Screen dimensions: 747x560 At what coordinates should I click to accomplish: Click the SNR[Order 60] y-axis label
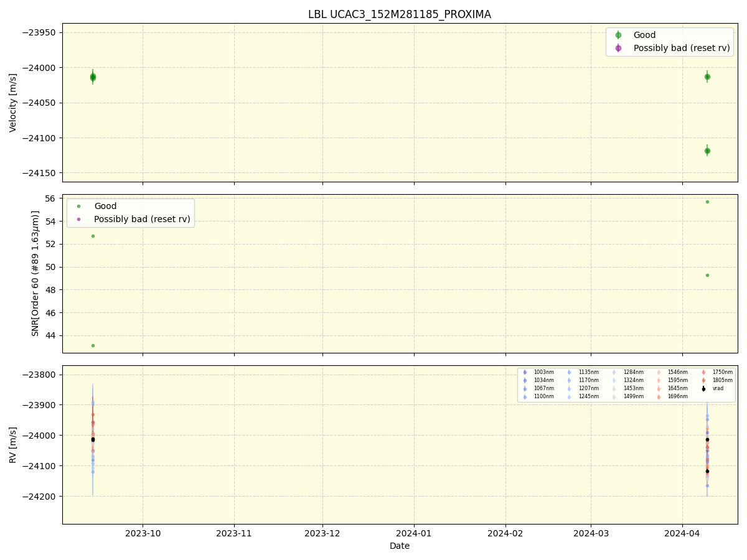click(35, 273)
